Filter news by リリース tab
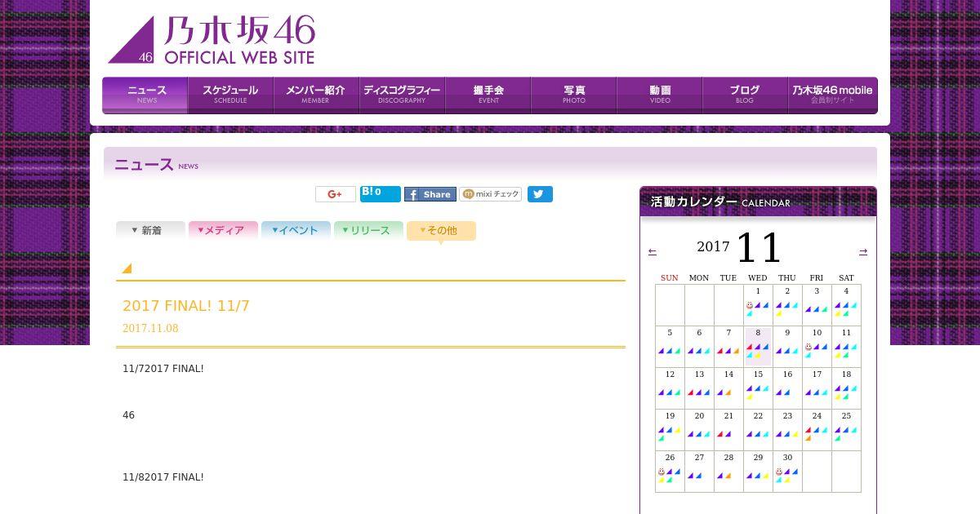The height and width of the screenshot is (514, 980). 368,230
